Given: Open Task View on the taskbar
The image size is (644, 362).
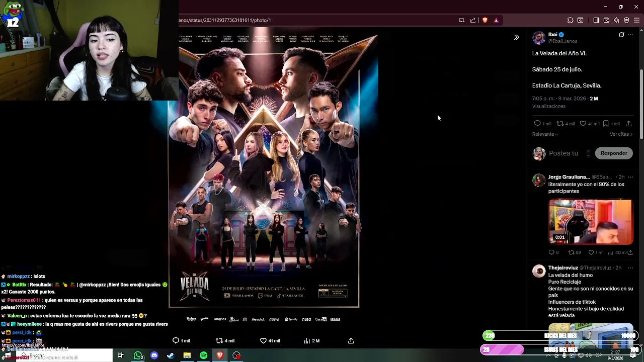Looking at the screenshot, I should [120, 355].
